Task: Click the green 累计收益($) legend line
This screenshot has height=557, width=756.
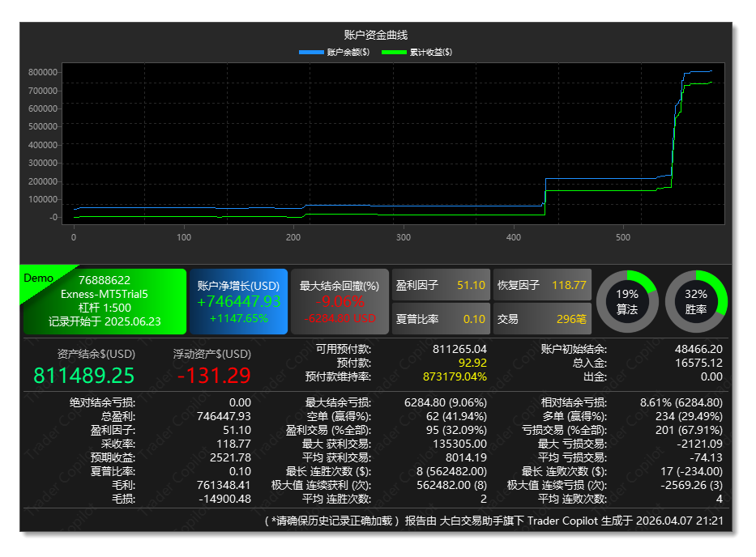Action: point(394,53)
